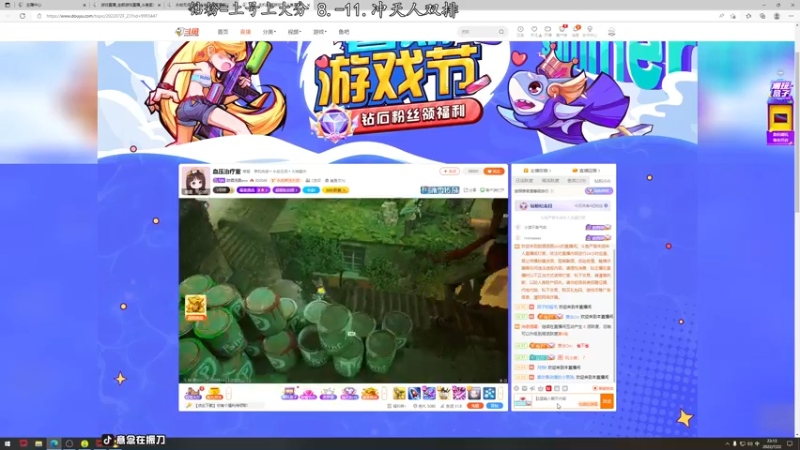The image size is (800, 450).
Task: Open the golden floating badge on the video
Action: pyautogui.click(x=195, y=307)
